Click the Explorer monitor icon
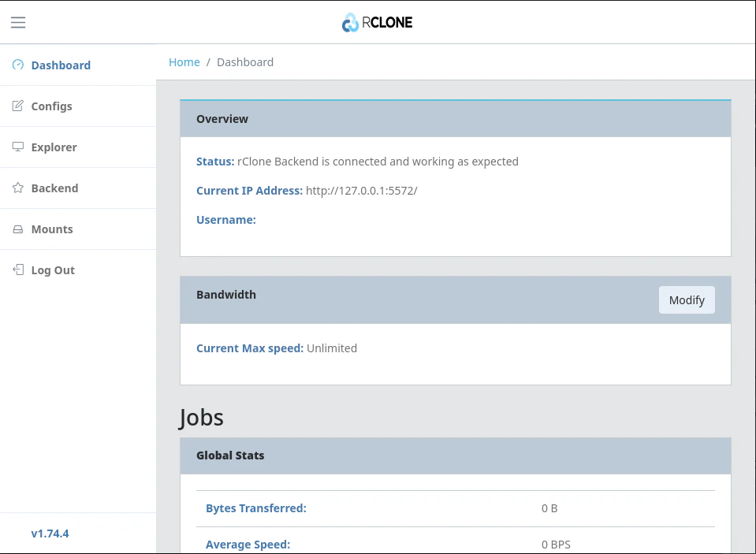 pos(18,147)
